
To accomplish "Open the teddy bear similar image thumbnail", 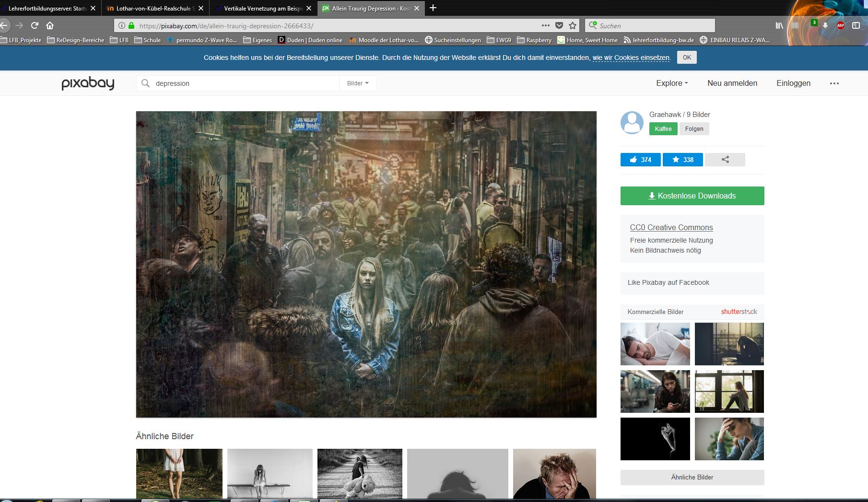I will coord(360,474).
